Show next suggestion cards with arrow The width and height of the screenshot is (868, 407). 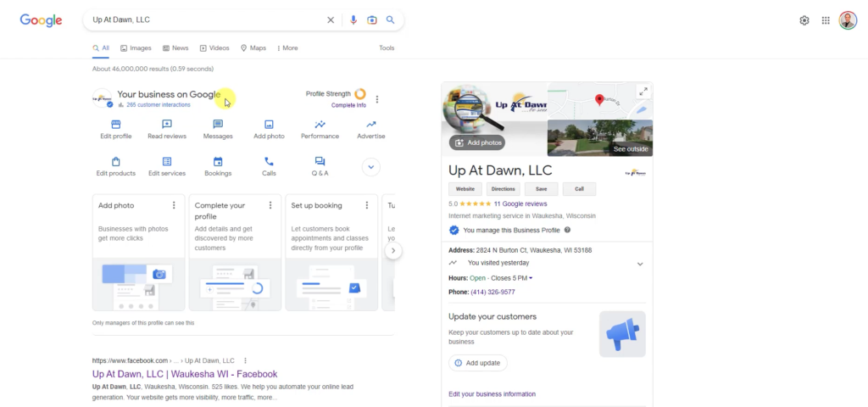click(393, 250)
